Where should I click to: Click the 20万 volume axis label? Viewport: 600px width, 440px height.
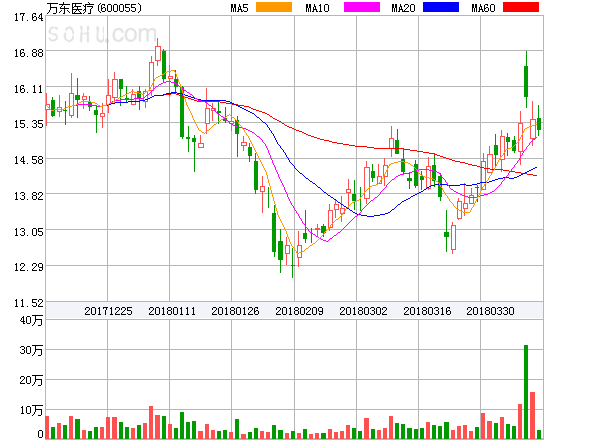31,380
